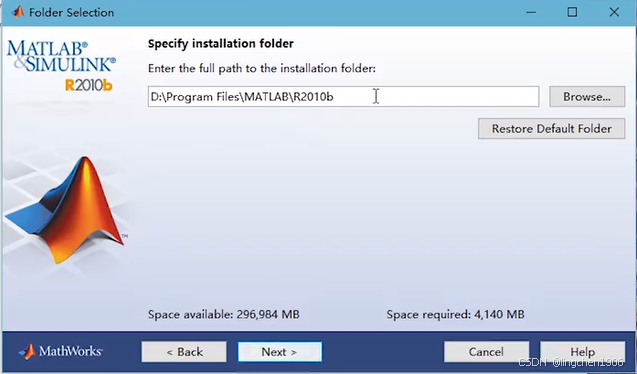This screenshot has height=374, width=637.
Task: Click the Browse... button
Action: click(x=587, y=97)
